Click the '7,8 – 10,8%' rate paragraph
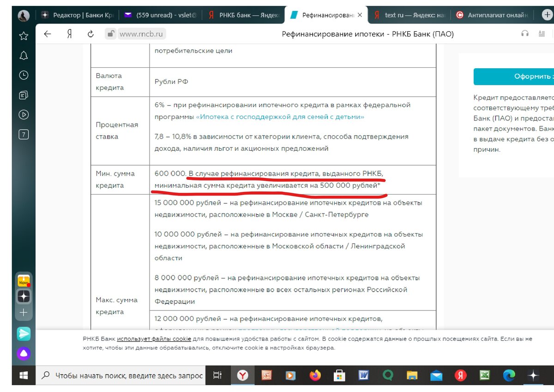 tap(281, 143)
